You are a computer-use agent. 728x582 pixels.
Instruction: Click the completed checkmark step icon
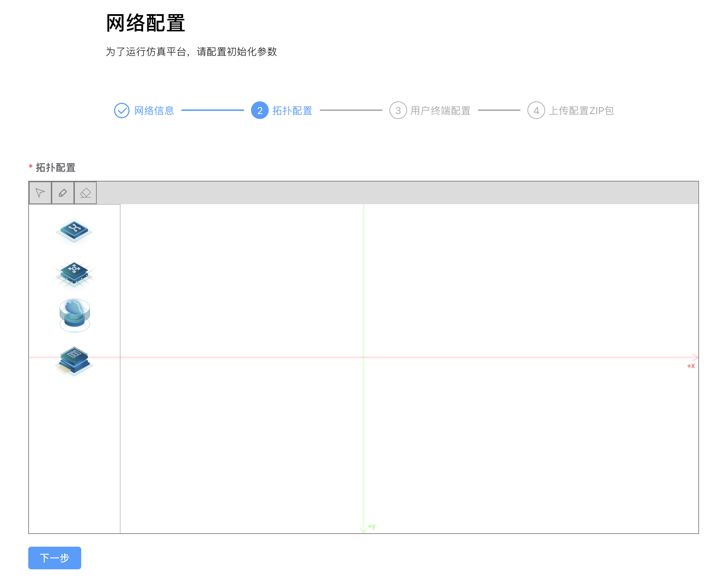click(x=121, y=111)
